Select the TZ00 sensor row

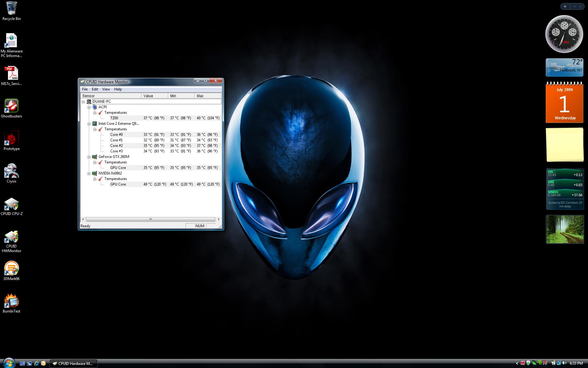click(165, 118)
